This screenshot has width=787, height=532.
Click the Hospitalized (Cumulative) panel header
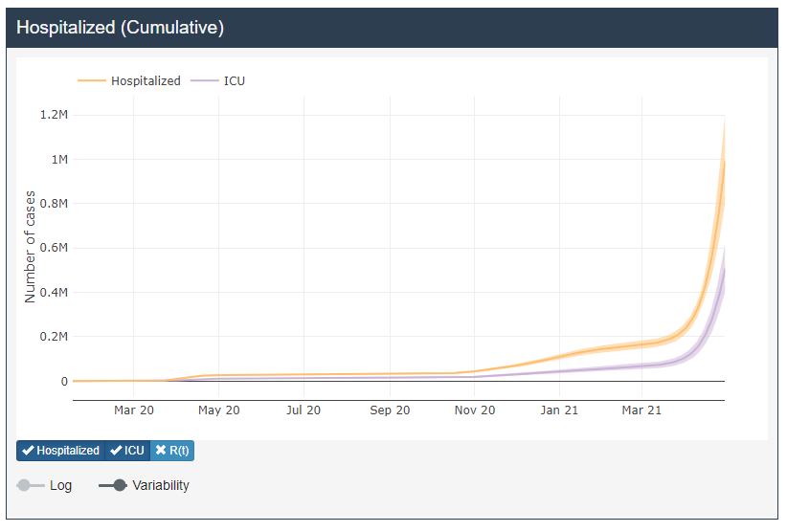click(120, 28)
